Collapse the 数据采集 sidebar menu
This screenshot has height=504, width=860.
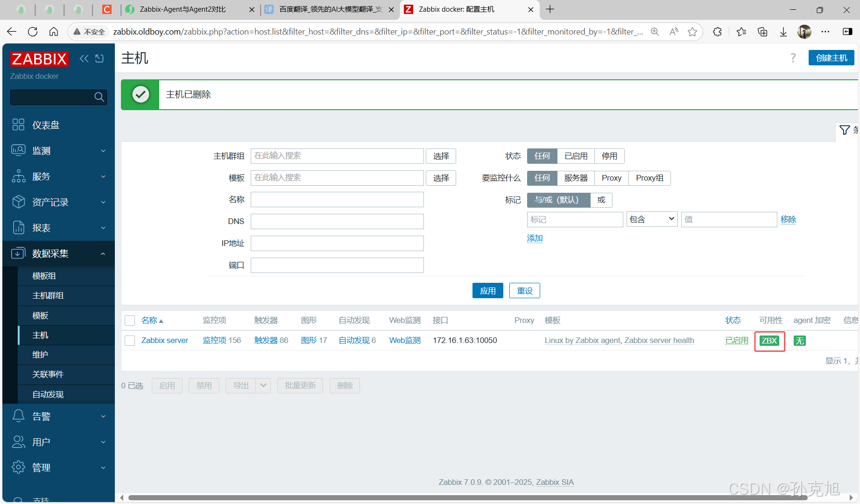[x=58, y=253]
